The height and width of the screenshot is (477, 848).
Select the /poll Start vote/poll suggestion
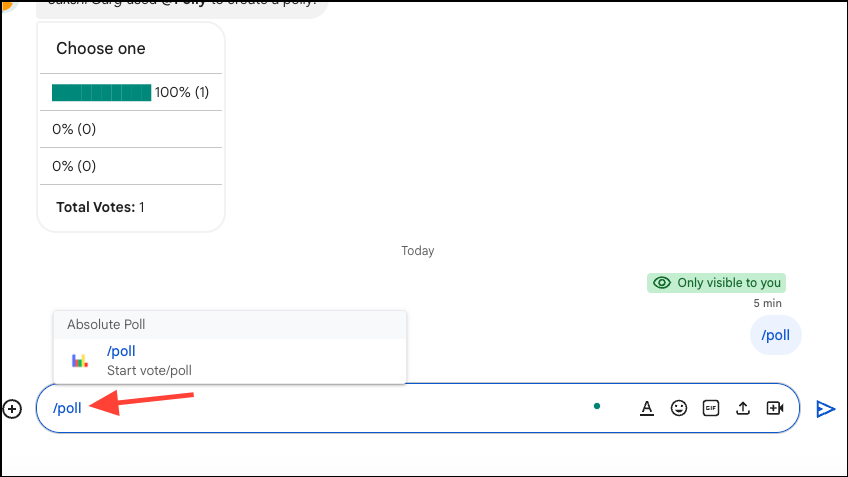150,361
